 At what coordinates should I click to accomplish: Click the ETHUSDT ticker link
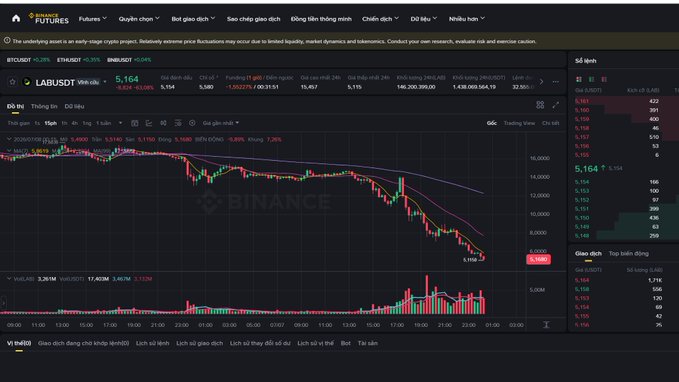tap(78, 60)
